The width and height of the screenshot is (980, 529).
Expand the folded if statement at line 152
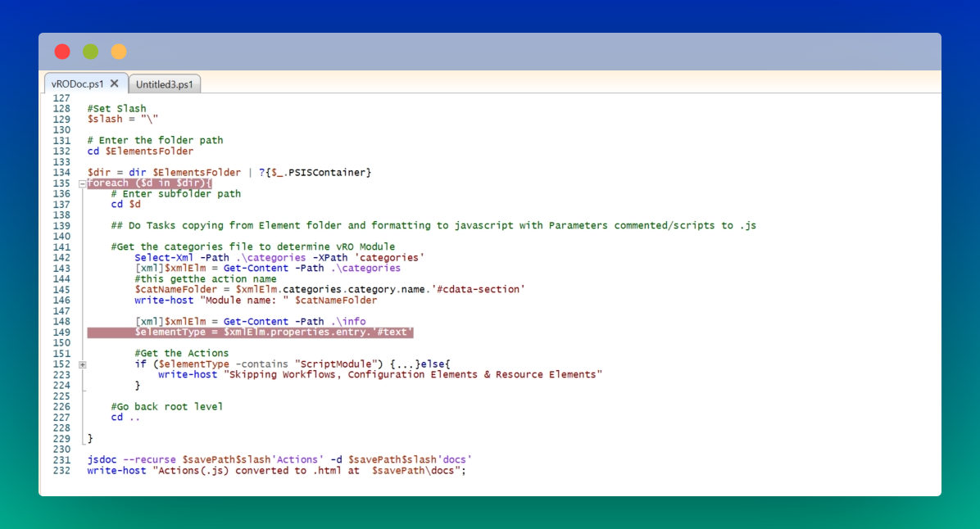coord(80,364)
